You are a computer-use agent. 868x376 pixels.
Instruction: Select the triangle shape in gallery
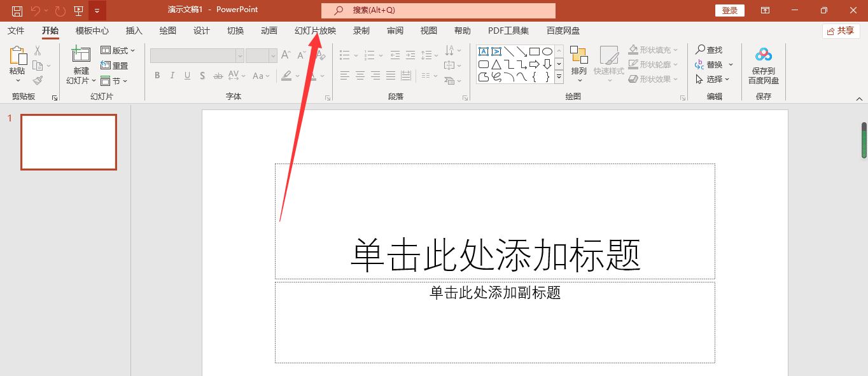pos(496,64)
